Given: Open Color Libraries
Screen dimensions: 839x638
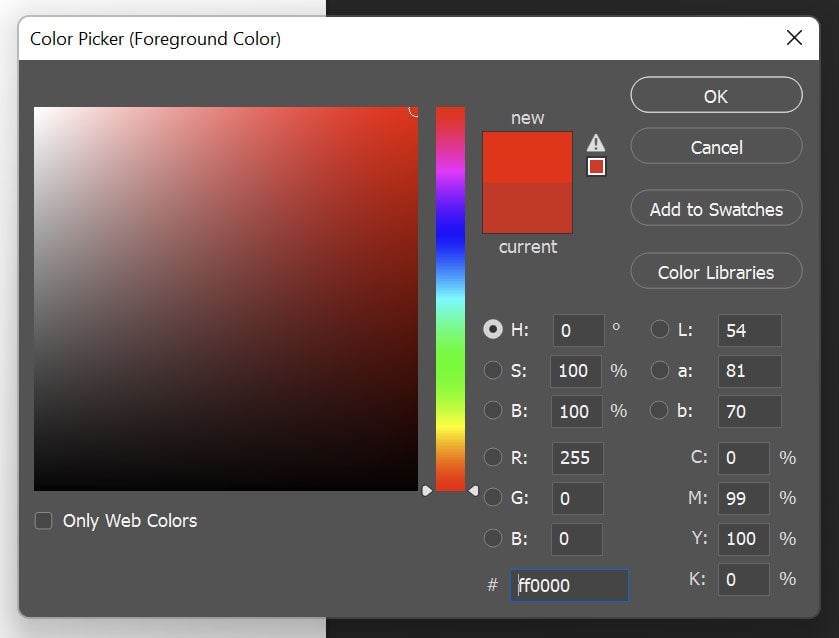Looking at the screenshot, I should coord(716,272).
